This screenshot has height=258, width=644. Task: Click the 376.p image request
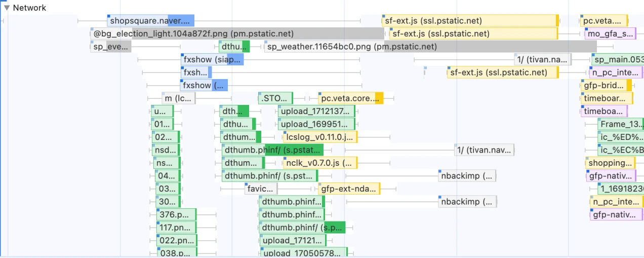click(x=176, y=214)
